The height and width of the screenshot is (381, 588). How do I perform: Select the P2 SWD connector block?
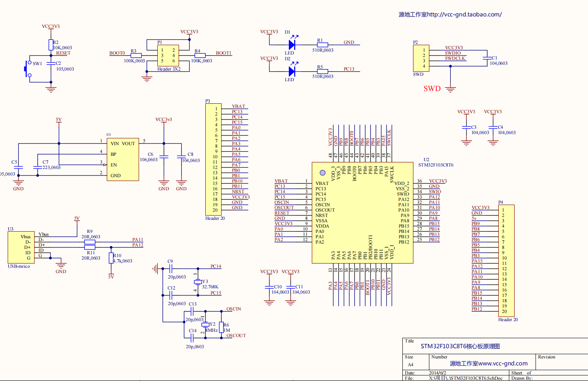421,58
